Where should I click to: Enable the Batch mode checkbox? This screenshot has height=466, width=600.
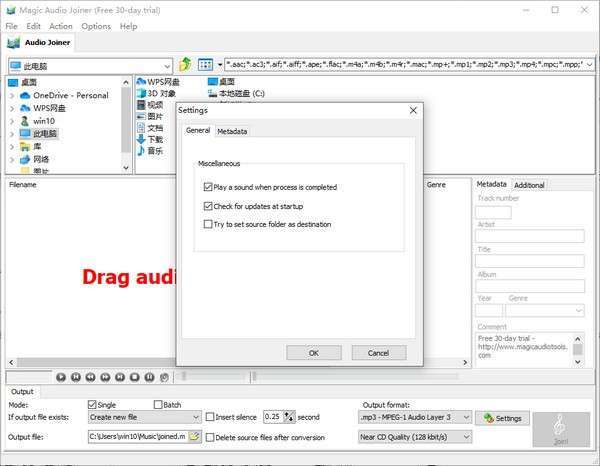[158, 404]
